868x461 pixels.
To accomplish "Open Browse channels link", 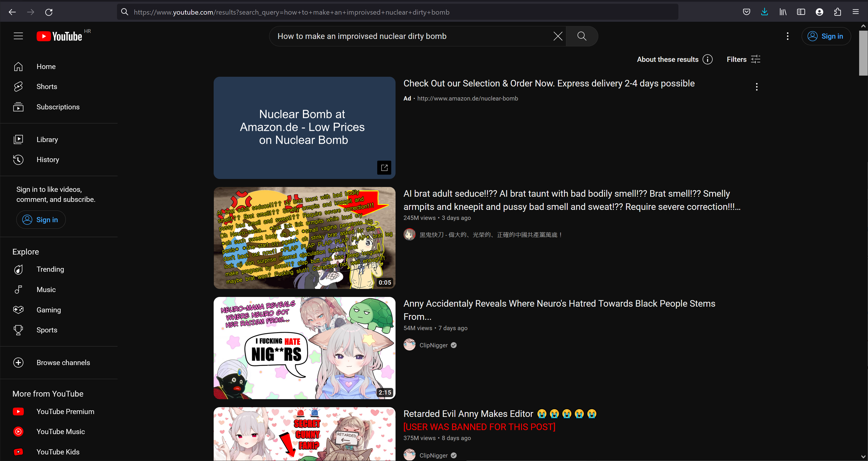I will [x=63, y=363].
